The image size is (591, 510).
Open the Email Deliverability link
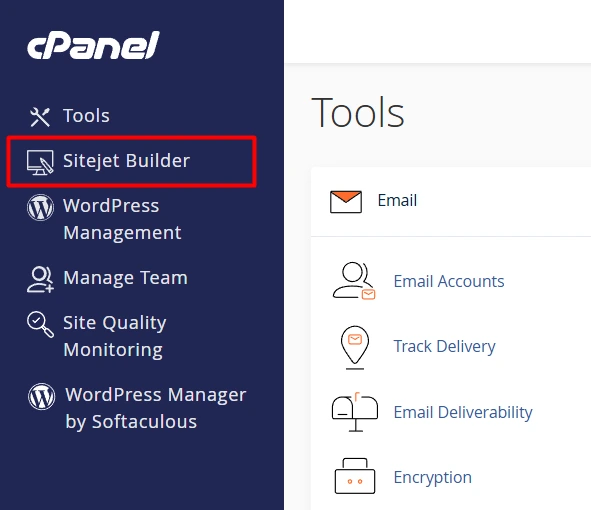coord(463,412)
